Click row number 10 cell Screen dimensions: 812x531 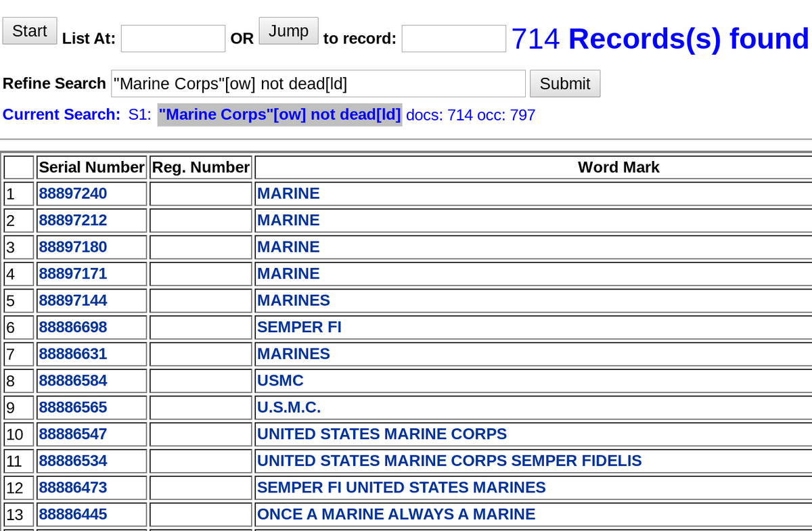[19, 434]
